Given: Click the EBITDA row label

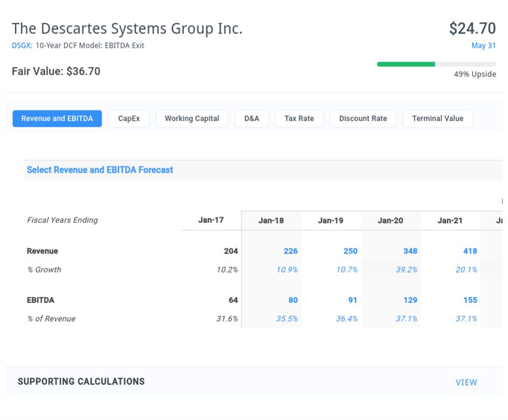Looking at the screenshot, I should [x=41, y=300].
